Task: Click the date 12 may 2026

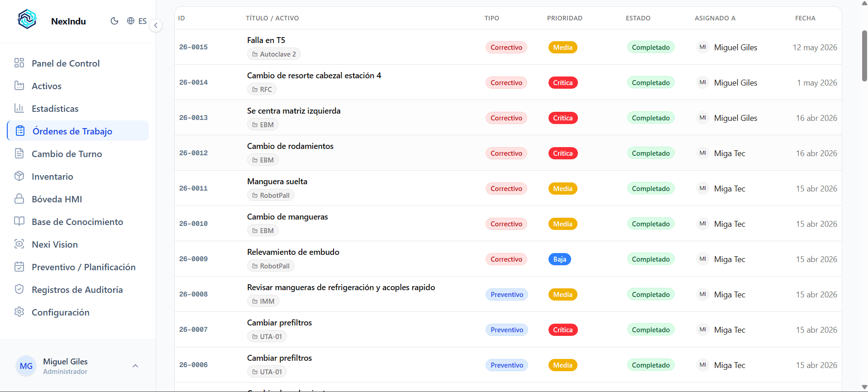Action: [x=815, y=47]
